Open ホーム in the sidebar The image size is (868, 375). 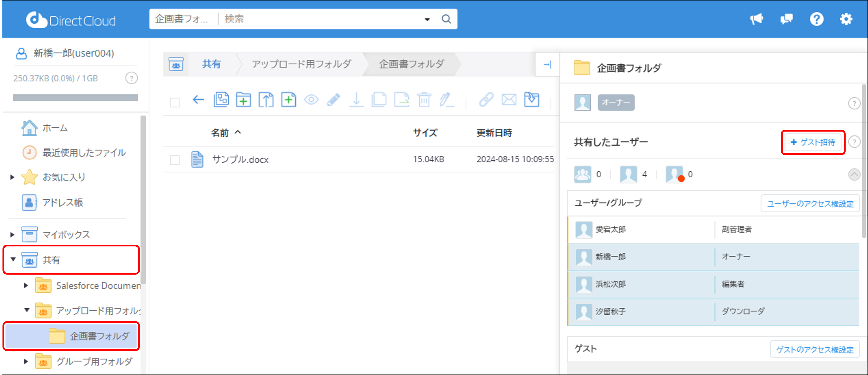pos(45,128)
